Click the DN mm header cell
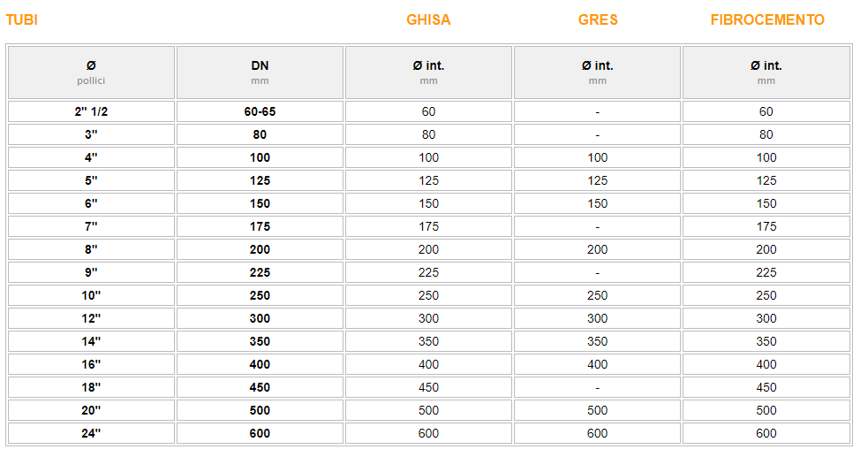 [x=260, y=72]
